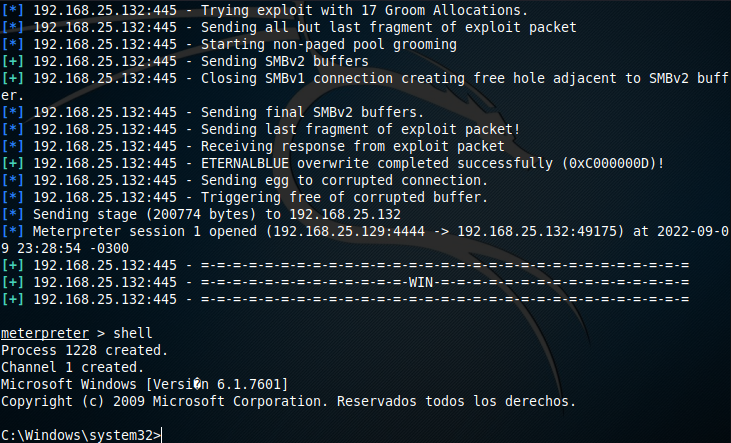Click the 'Meterpreter session 1 opened' line
Screen dimensions: 731x443
tap(365, 240)
